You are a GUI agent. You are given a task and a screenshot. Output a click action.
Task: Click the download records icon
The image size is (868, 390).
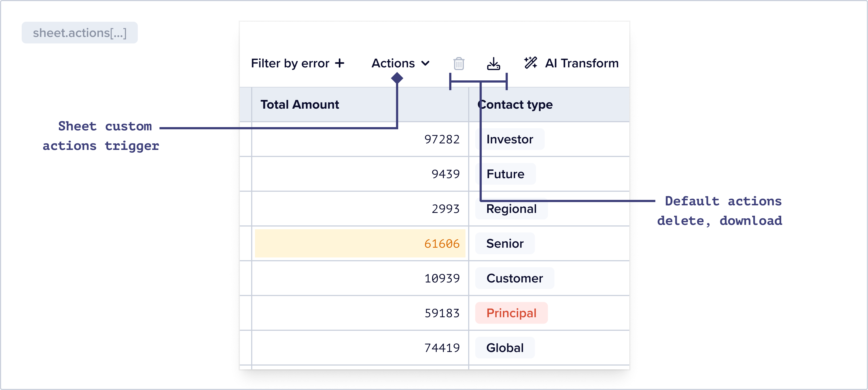pyautogui.click(x=493, y=64)
